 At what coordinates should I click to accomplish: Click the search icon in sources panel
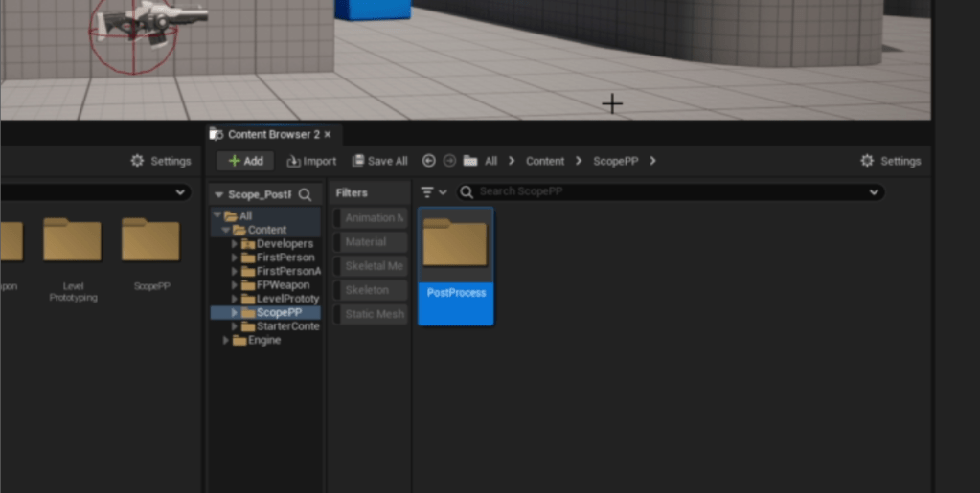(x=305, y=194)
